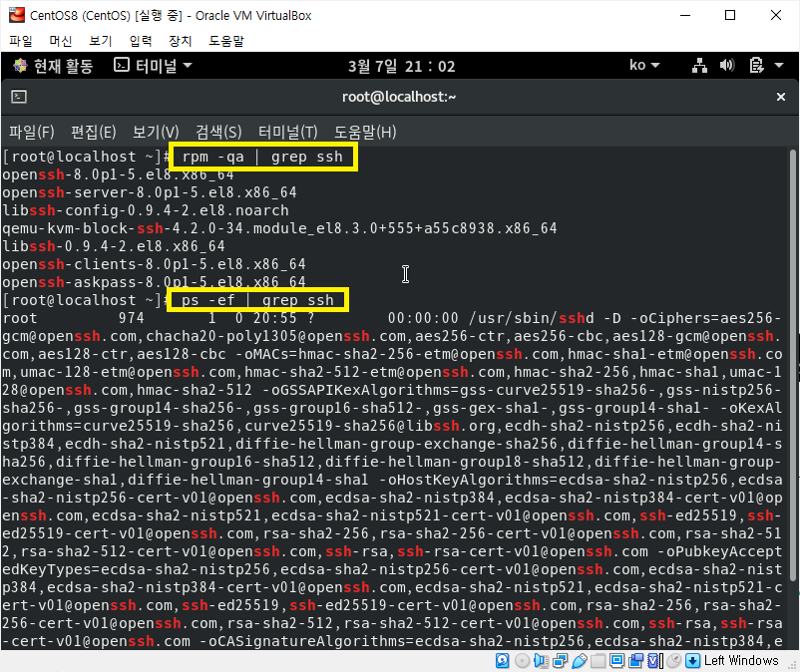800x672 pixels.
Task: Click the Left Windows host key label
Action: (x=741, y=660)
